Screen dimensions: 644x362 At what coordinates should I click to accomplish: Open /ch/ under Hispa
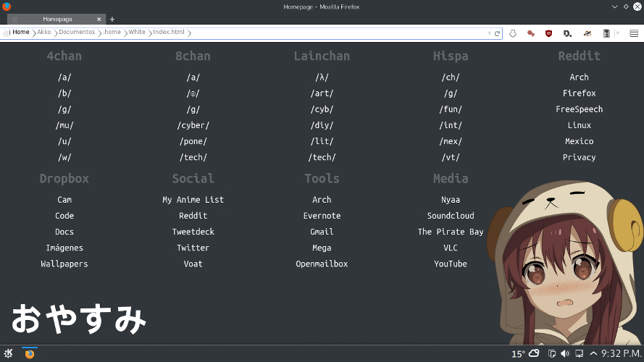451,77
